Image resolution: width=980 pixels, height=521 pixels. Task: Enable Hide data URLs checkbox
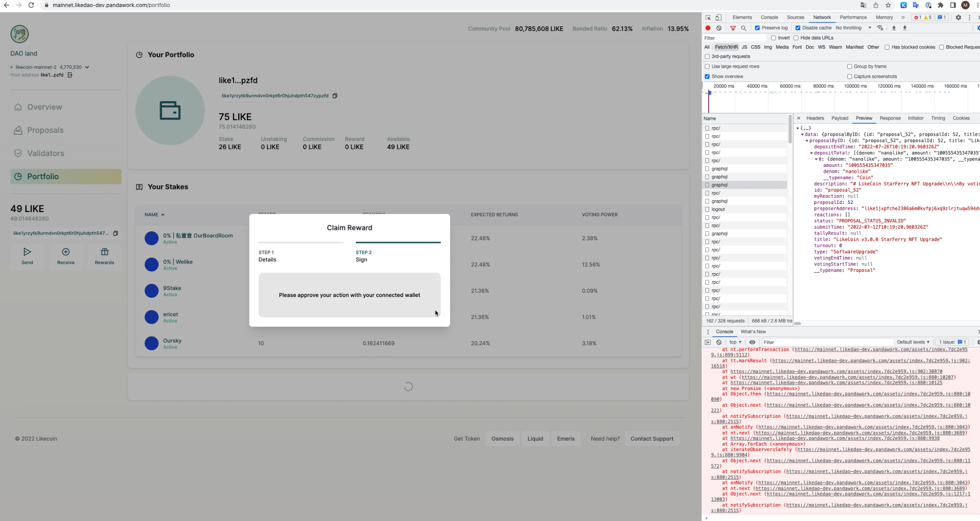tap(796, 38)
